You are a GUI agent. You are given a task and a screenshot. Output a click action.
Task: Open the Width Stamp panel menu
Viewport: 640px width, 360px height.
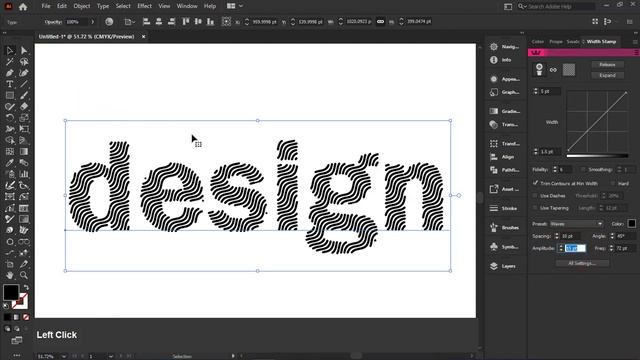pyautogui.click(x=635, y=42)
